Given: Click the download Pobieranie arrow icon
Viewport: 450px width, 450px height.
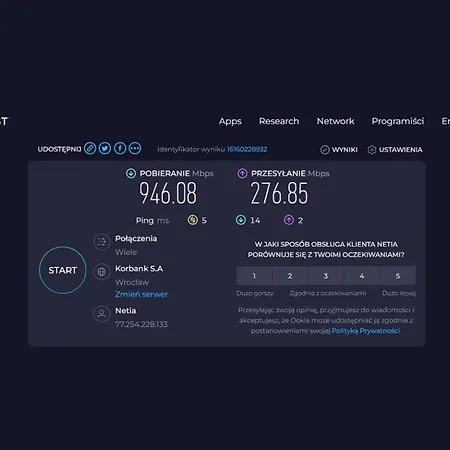Looking at the screenshot, I should (x=131, y=173).
